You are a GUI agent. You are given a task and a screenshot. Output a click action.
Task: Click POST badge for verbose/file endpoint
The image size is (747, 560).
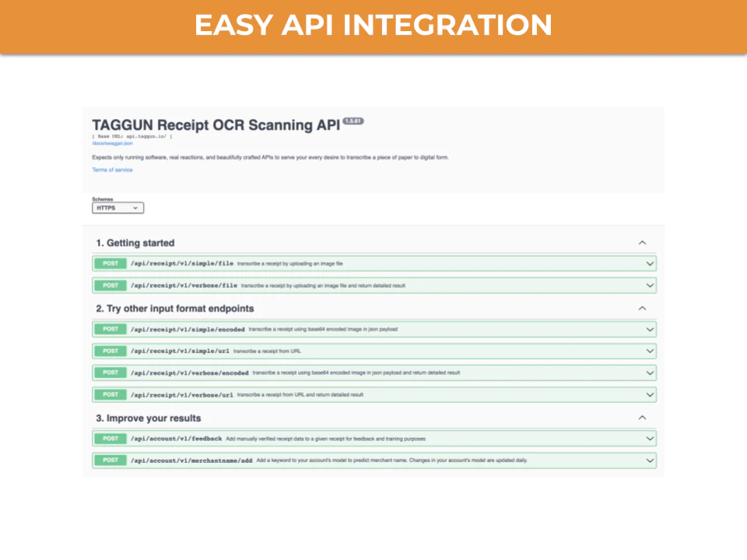click(110, 285)
